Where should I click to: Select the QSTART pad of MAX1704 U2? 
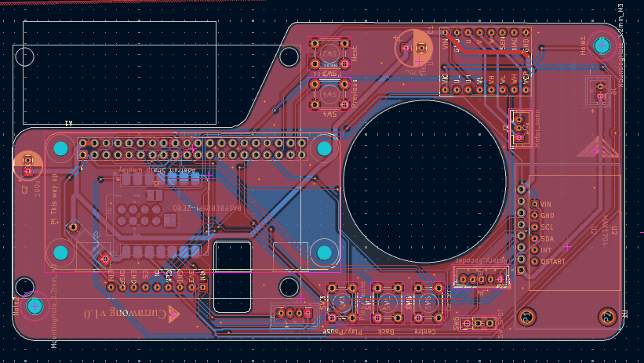pyautogui.click(x=534, y=262)
